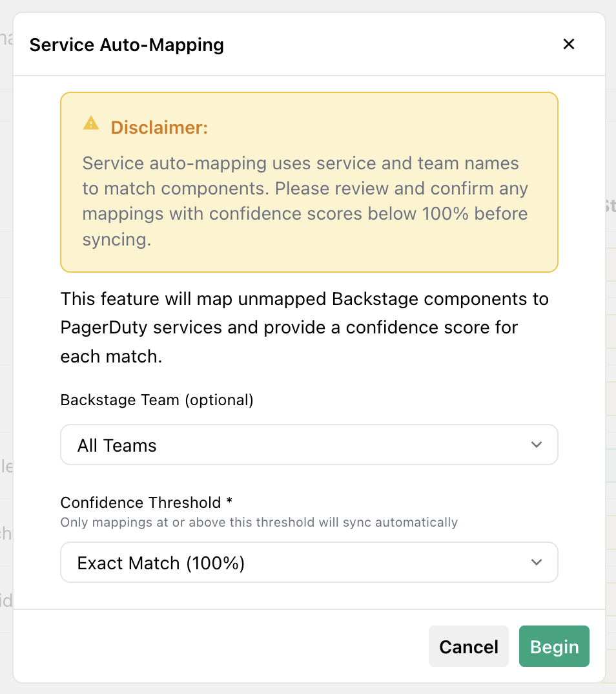
Task: Click the threshold help text 'Only mappings at or above'
Action: click(259, 522)
